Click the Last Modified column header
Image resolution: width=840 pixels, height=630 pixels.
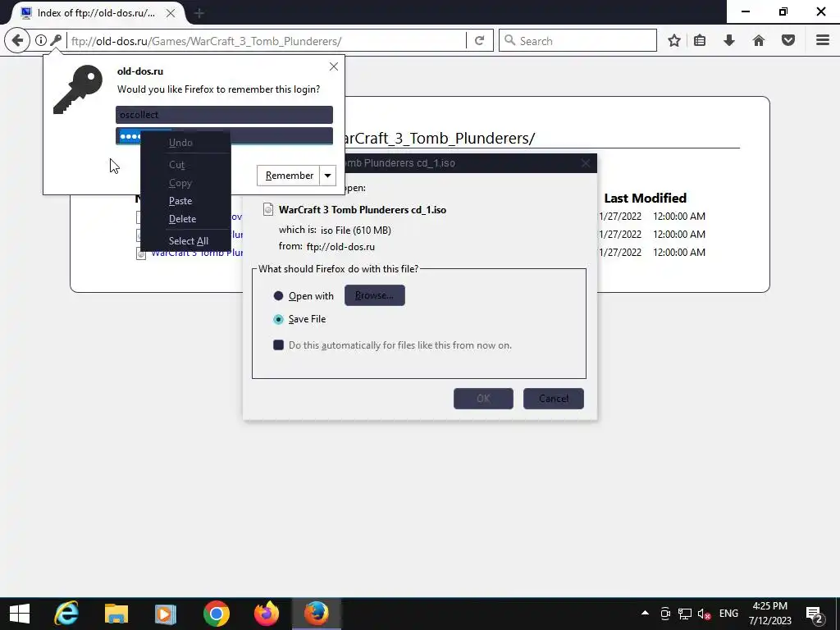pyautogui.click(x=645, y=199)
